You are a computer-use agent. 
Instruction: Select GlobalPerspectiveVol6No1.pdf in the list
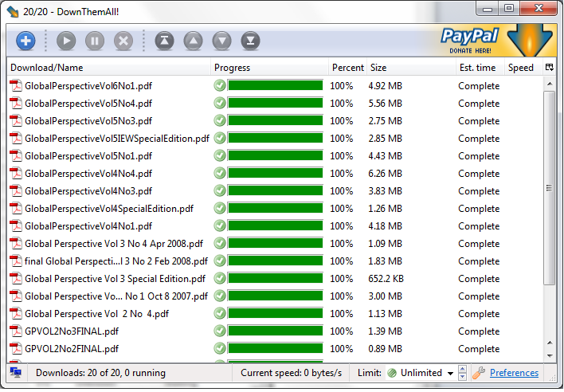point(88,86)
